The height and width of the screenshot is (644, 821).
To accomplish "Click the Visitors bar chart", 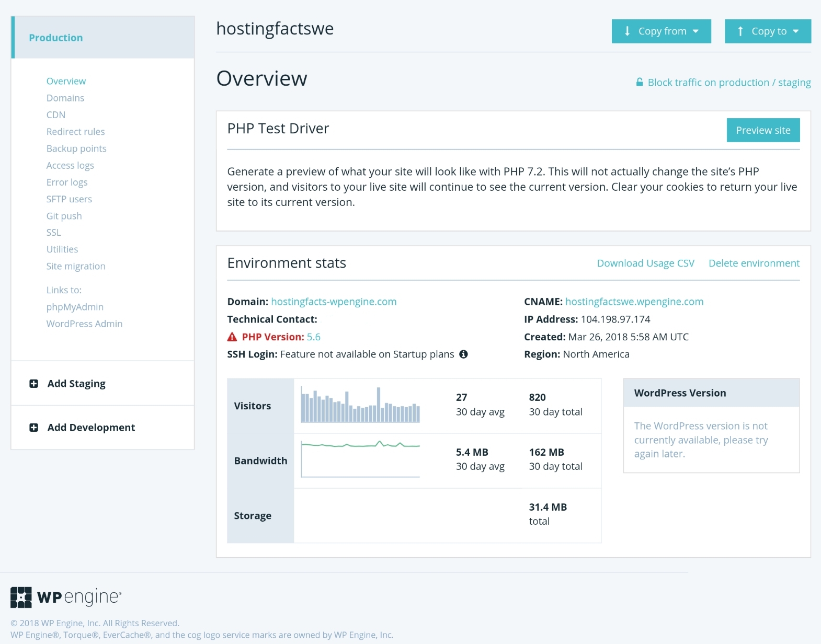I will [x=360, y=405].
